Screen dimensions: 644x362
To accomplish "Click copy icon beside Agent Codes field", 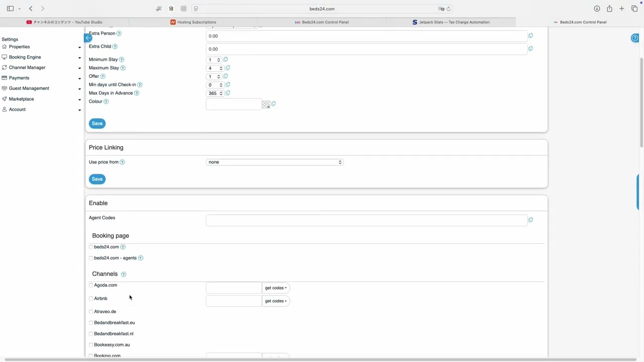I will pyautogui.click(x=530, y=220).
